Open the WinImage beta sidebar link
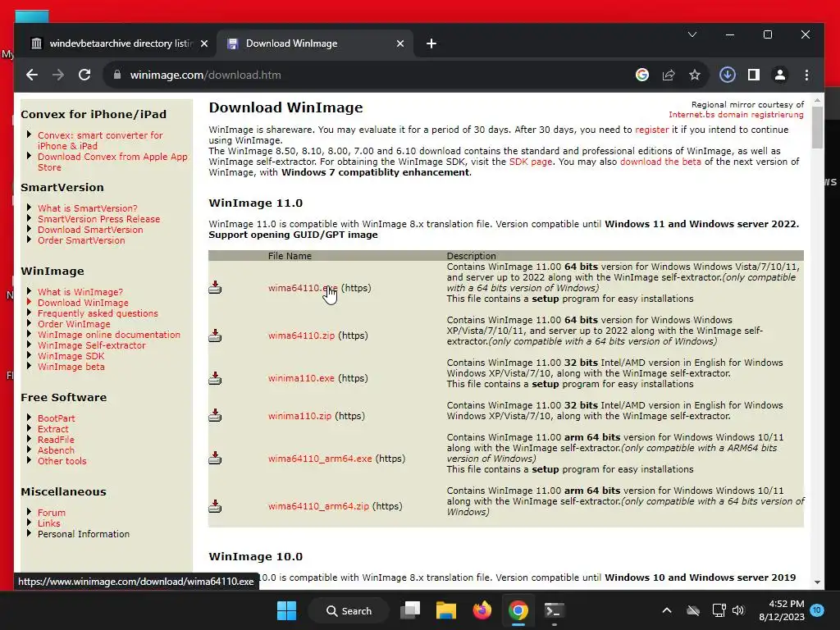This screenshot has width=840, height=630. click(x=71, y=367)
